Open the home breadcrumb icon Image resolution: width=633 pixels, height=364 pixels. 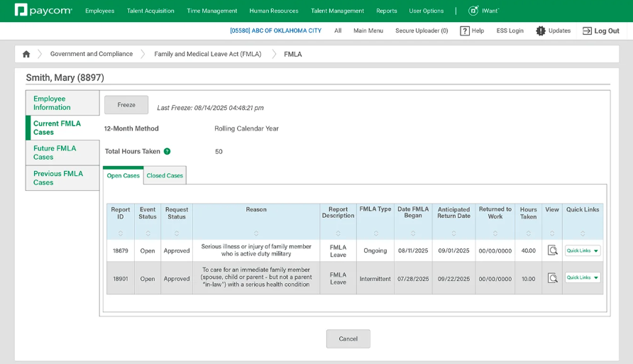26,54
